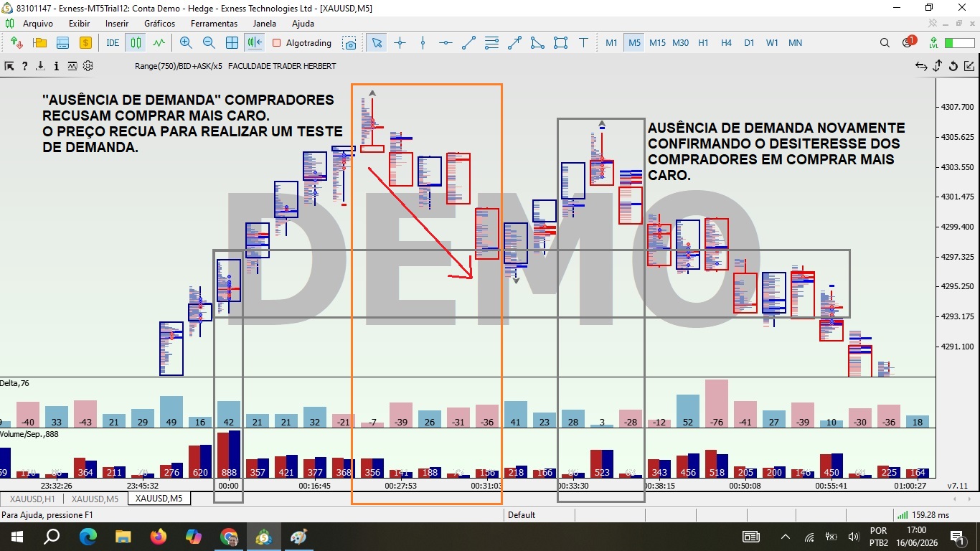The height and width of the screenshot is (551, 980).
Task: Open the indicator settings gear icon
Action: pos(88,66)
